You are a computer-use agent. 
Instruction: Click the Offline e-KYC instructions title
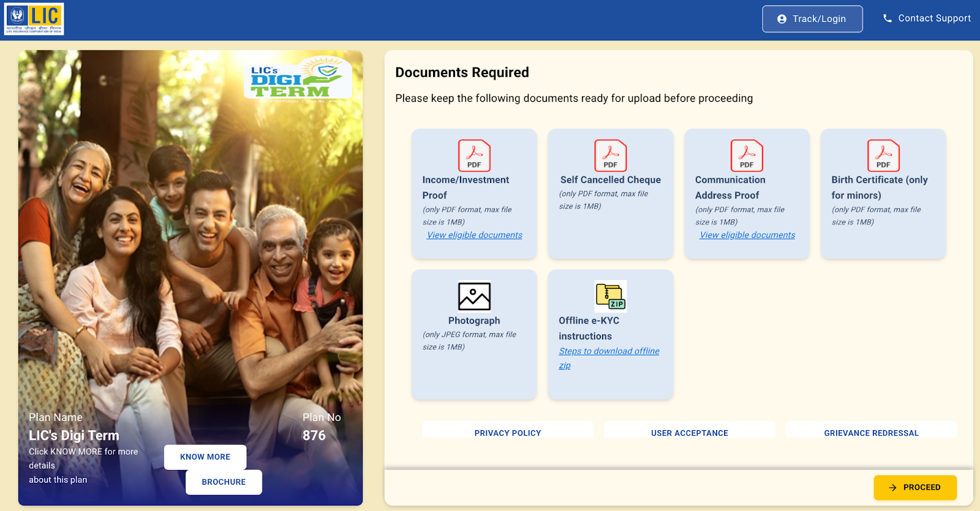point(589,328)
